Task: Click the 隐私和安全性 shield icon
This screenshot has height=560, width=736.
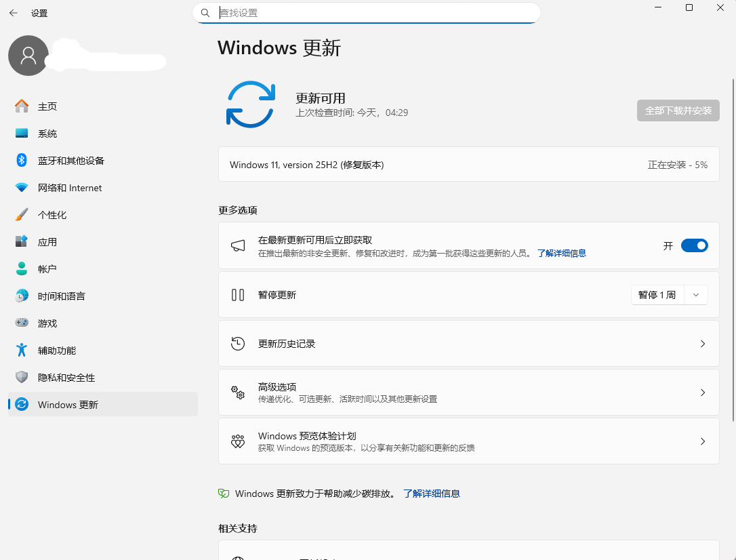Action: [x=22, y=377]
